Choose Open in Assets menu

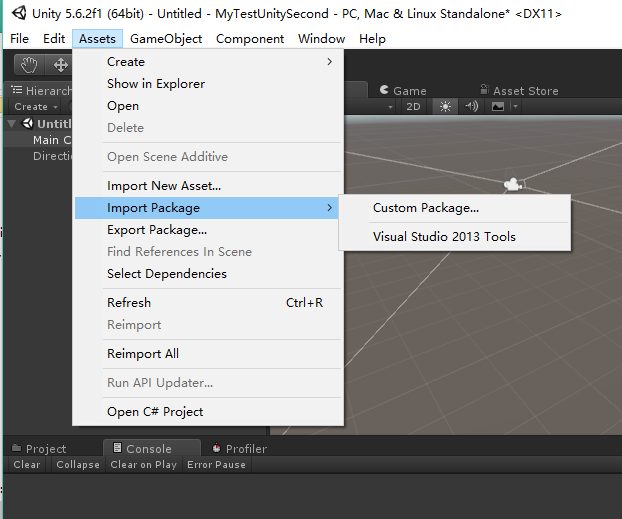208,106
